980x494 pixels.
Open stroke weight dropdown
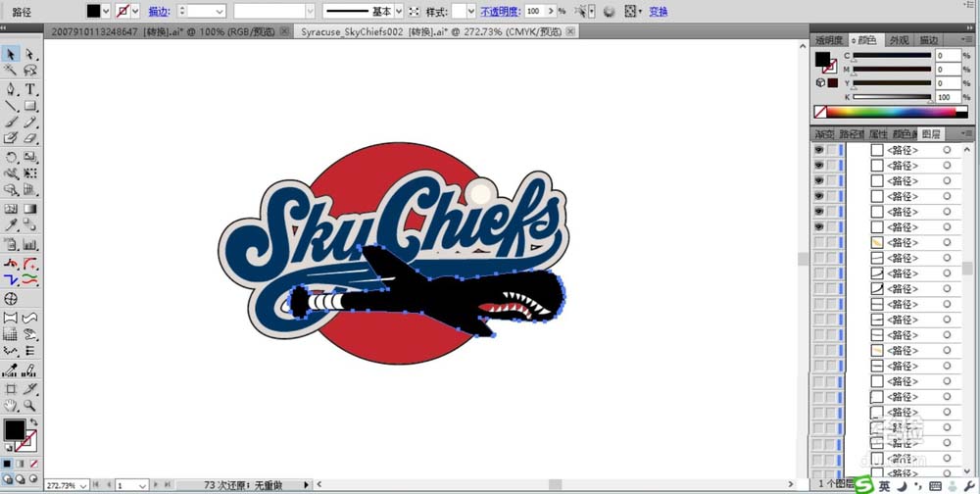tap(220, 11)
